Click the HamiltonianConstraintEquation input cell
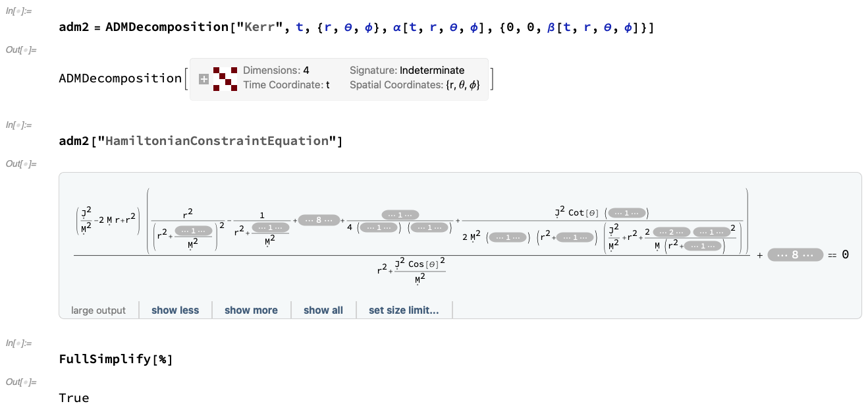868x408 pixels. click(x=200, y=141)
